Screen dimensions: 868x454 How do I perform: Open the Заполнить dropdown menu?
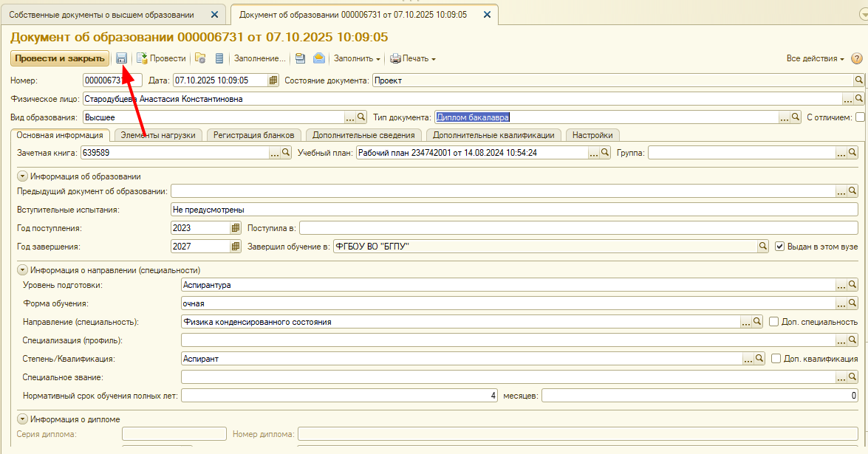tap(357, 58)
